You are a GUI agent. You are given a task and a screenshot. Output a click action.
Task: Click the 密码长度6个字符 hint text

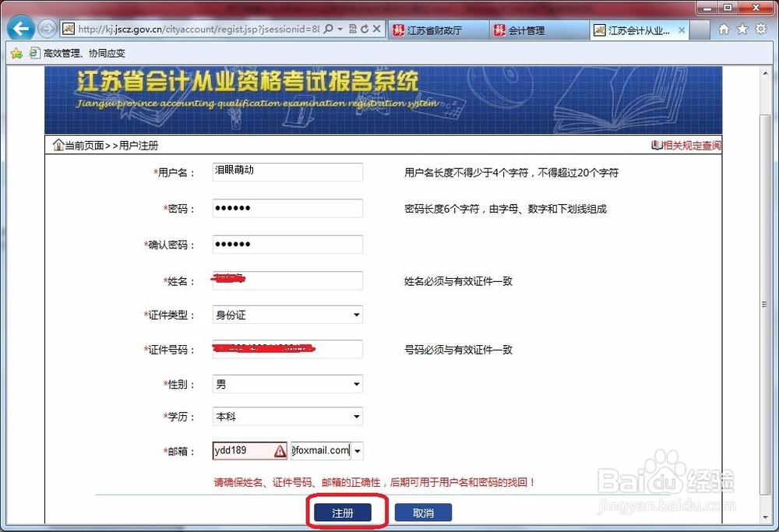(x=506, y=209)
